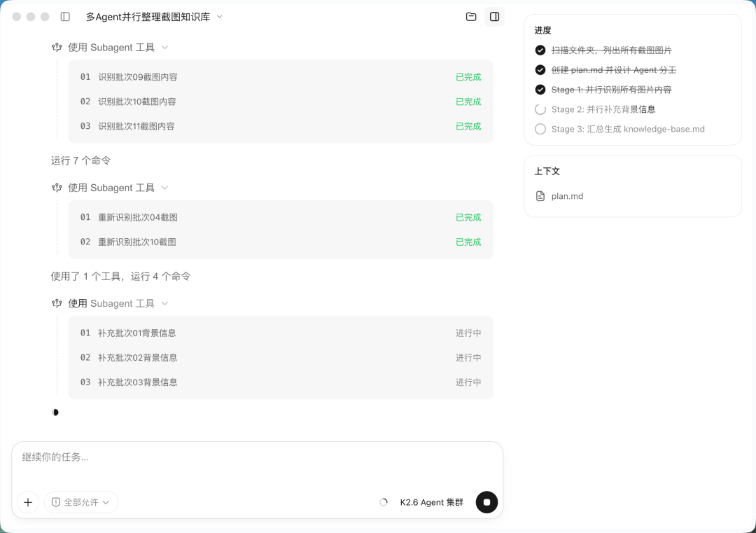Toggle the right side panel icon
Viewport: 756px width, 533px height.
click(494, 17)
